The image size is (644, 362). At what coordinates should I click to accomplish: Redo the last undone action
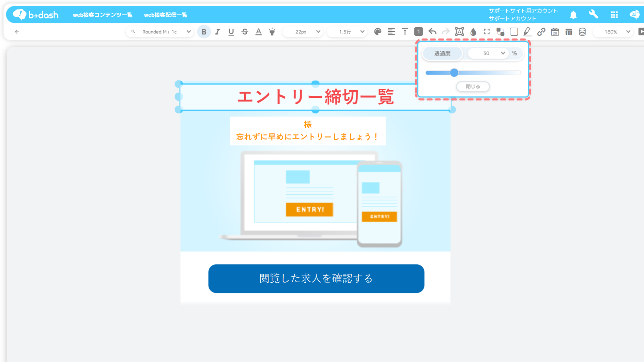coord(446,32)
